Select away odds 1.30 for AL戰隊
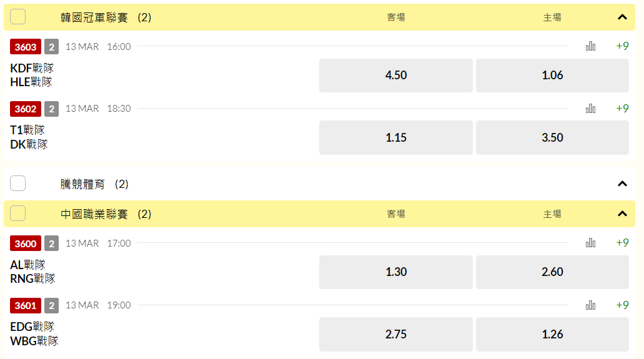 tap(396, 272)
